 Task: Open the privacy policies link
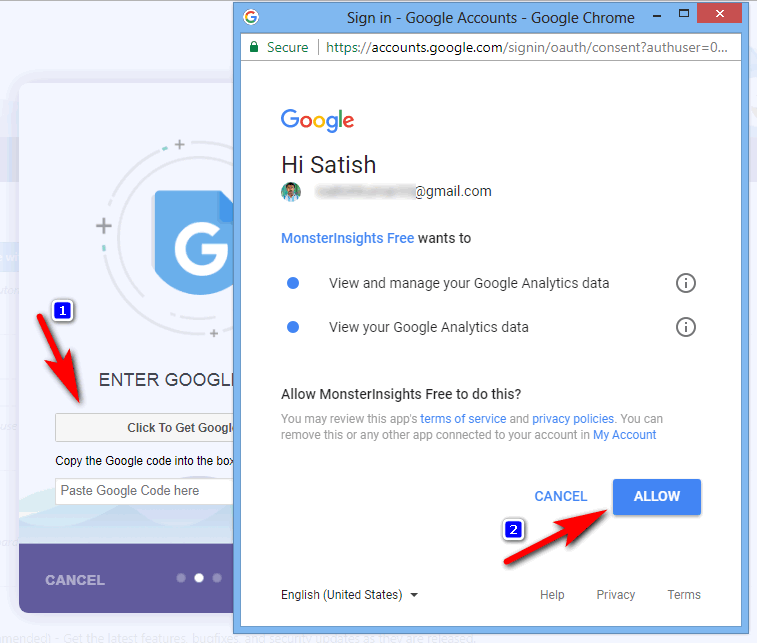tap(573, 419)
